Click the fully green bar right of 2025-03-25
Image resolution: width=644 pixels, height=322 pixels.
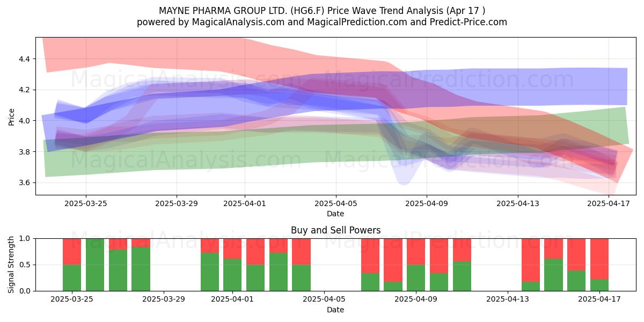coord(95,265)
